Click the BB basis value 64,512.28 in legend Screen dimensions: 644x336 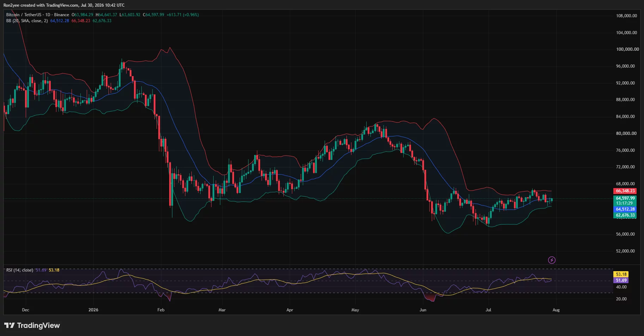60,21
